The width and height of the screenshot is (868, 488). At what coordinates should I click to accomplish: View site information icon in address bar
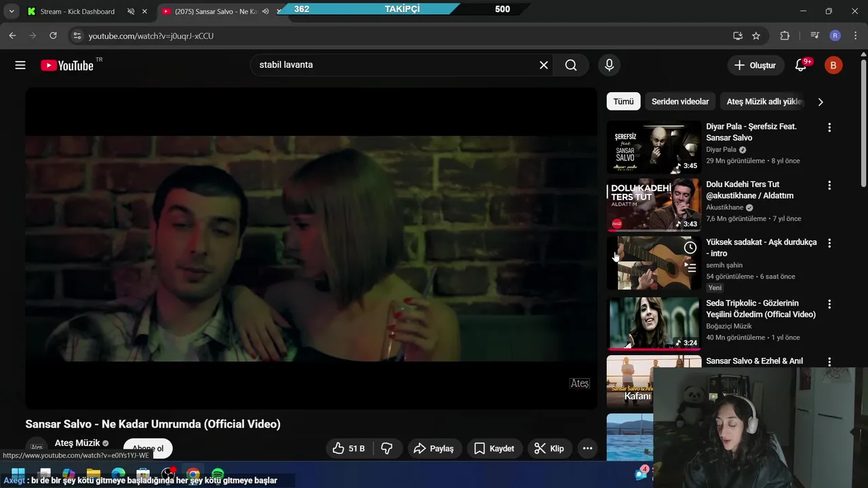pos(77,36)
